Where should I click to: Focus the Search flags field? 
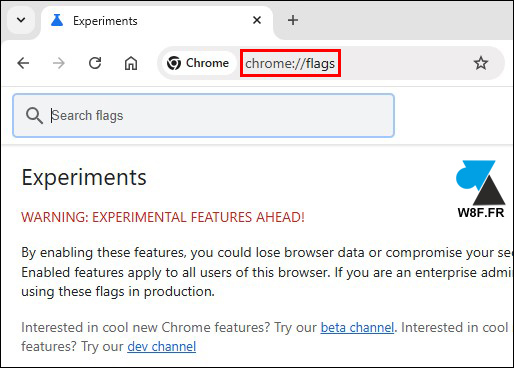pyautogui.click(x=204, y=116)
